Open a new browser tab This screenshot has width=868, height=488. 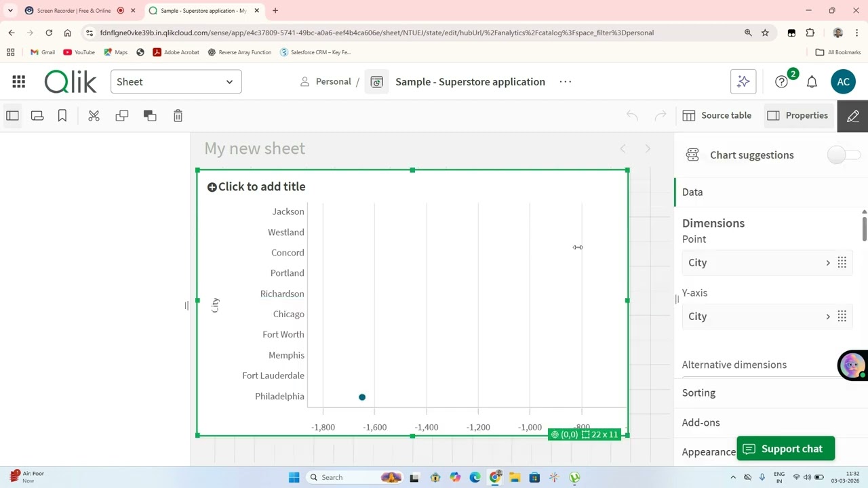275,11
